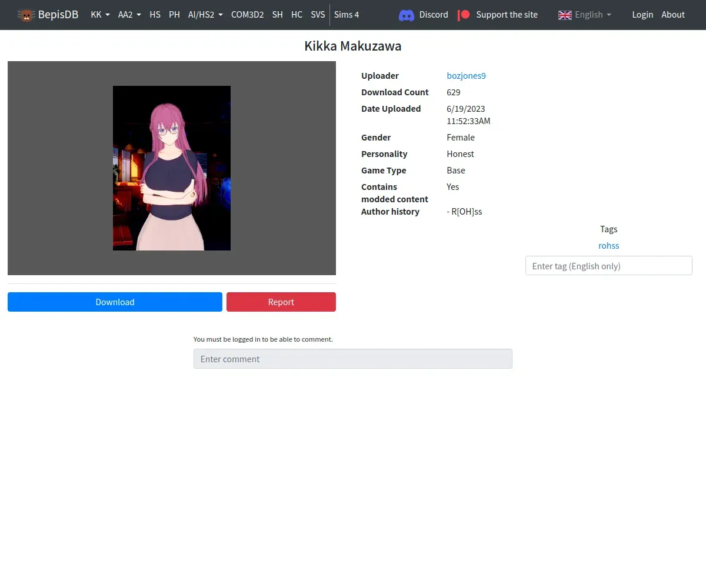
Task: Open uploader bozjones9 profile link
Action: 466,76
